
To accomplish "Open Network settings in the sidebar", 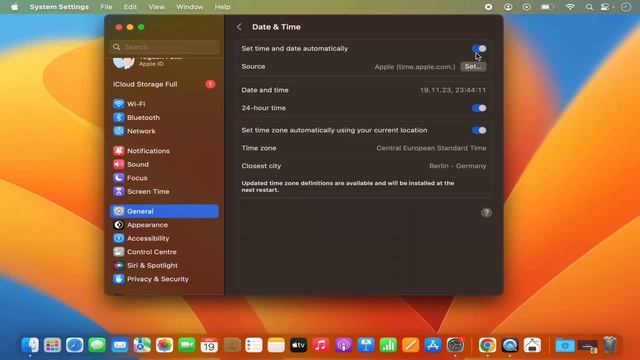I will (164, 131).
